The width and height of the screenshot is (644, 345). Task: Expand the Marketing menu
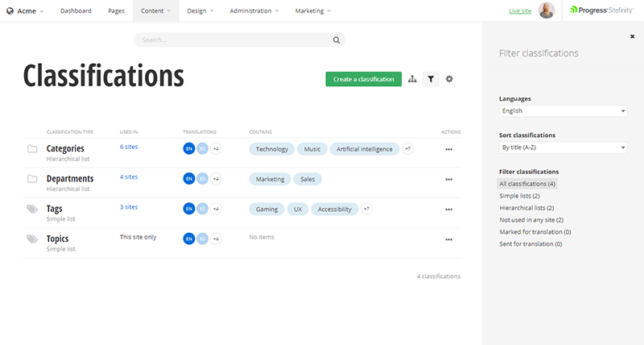pos(312,10)
